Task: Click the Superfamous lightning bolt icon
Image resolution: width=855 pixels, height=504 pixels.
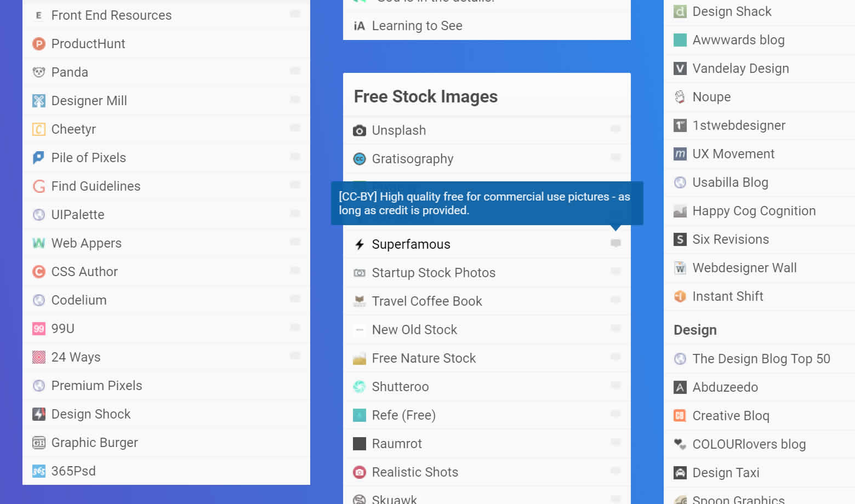Action: pos(359,244)
